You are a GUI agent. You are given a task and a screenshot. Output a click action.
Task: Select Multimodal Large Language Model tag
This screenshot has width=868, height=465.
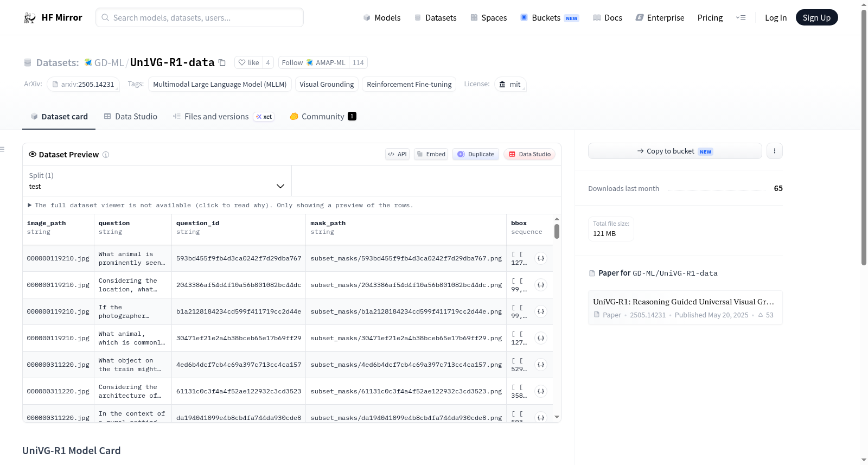[220, 84]
